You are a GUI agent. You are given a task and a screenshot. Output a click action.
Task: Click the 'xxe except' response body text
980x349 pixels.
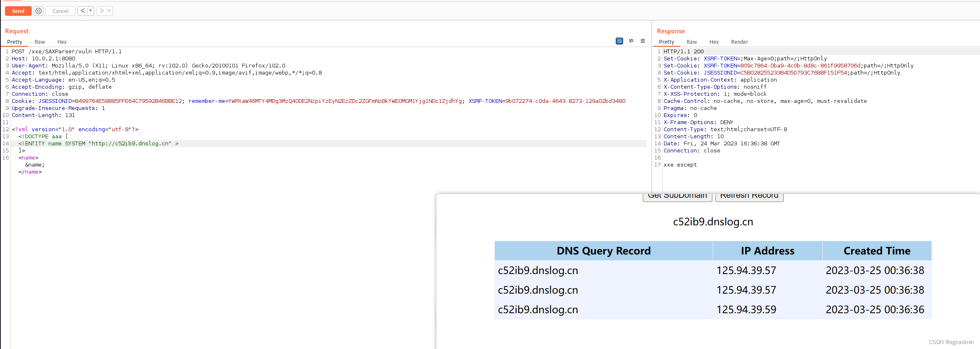(x=680, y=165)
